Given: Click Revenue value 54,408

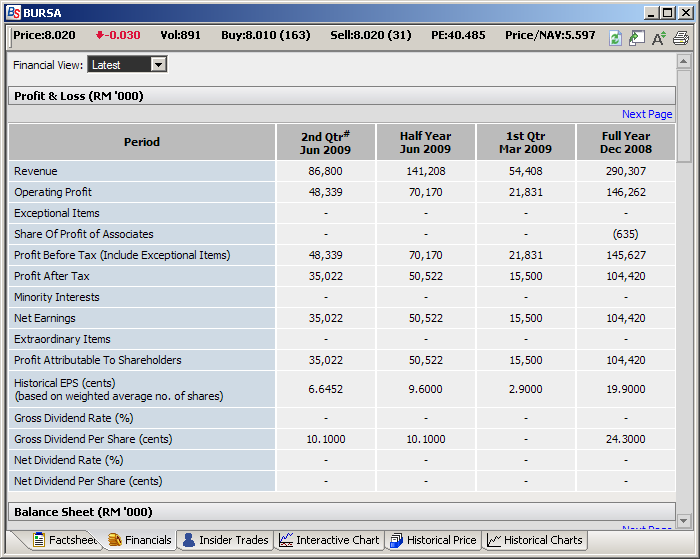Looking at the screenshot, I should pos(525,171).
